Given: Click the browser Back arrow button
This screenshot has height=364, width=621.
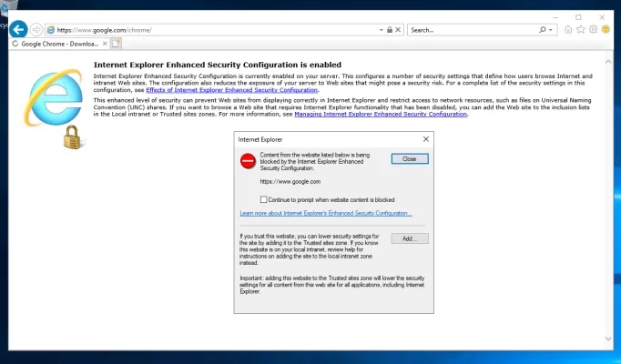Looking at the screenshot, I should tap(17, 29).
